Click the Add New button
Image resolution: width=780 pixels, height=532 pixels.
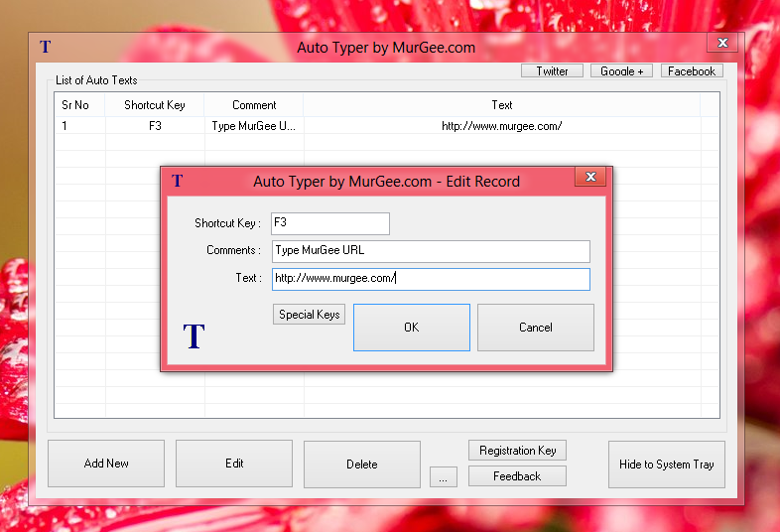pos(106,464)
